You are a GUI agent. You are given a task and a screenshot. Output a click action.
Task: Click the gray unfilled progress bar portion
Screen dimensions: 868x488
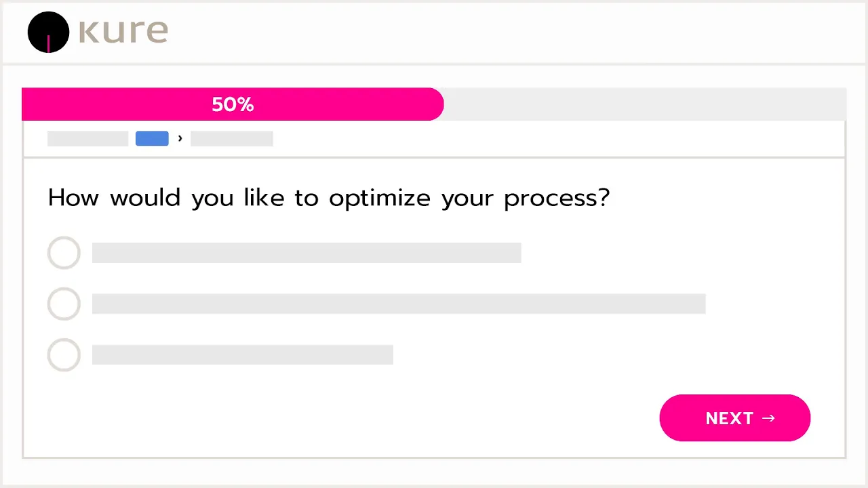point(644,104)
